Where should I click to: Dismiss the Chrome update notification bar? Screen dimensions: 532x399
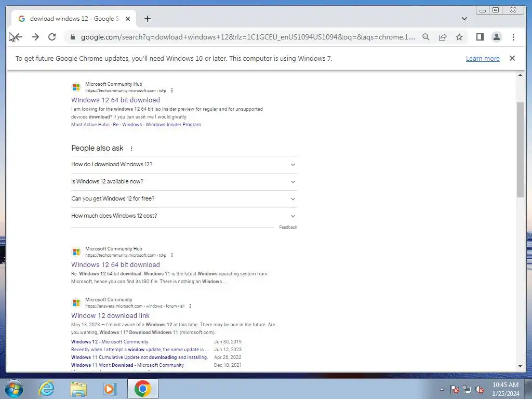512,58
